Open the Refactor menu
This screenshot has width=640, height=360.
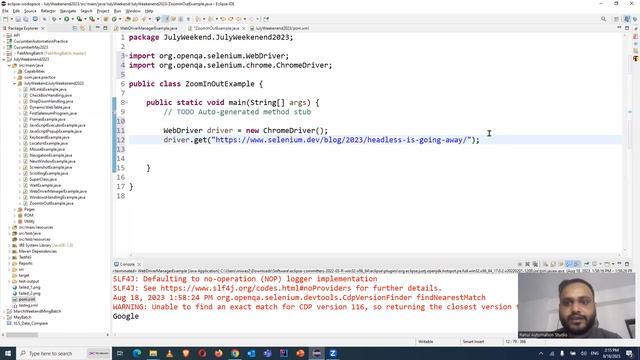click(48, 11)
